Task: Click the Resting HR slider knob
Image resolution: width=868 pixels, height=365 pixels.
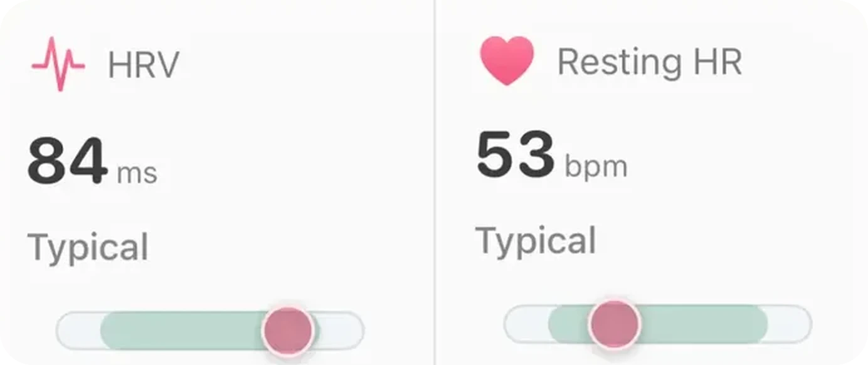Action: pos(614,324)
